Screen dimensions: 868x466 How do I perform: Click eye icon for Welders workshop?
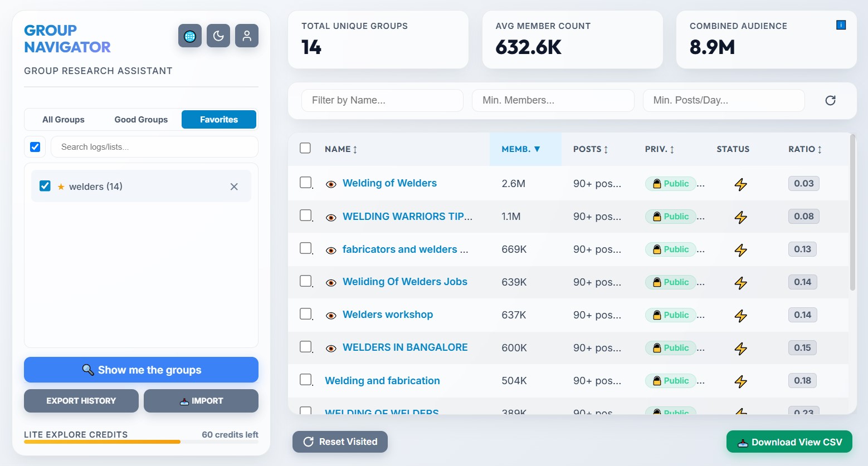(x=331, y=316)
